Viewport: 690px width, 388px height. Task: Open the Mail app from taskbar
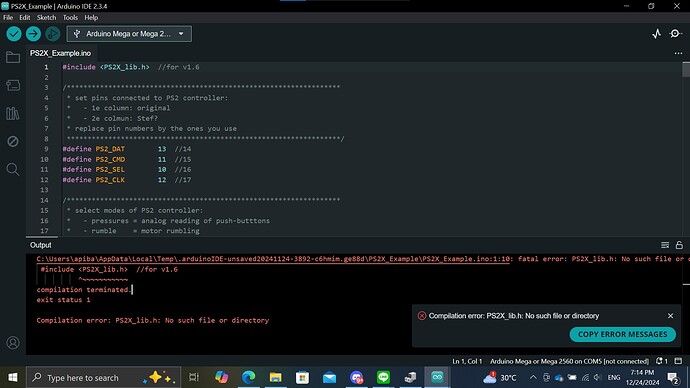coord(329,377)
